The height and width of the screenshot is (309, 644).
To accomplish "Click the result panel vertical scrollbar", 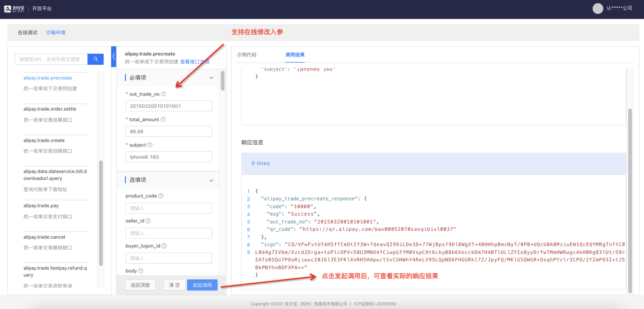I will click(630, 201).
